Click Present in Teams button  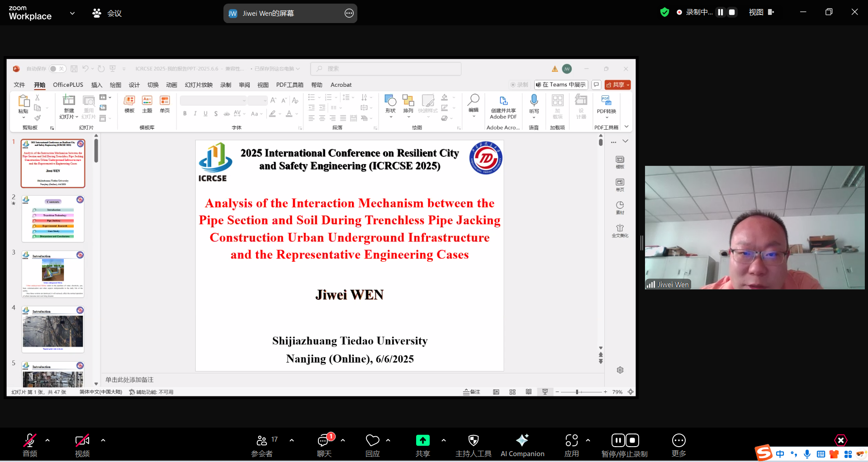coord(561,85)
